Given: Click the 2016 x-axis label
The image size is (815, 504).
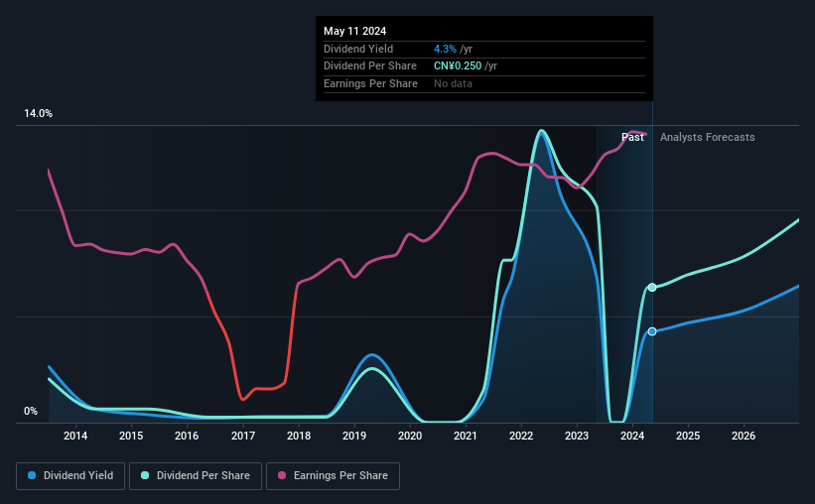Looking at the screenshot, I should point(187,436).
